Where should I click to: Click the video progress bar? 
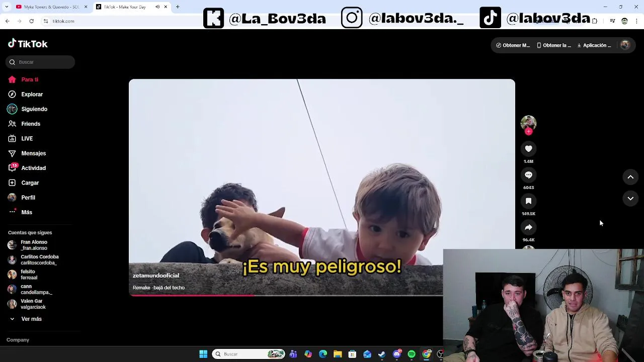(x=286, y=296)
